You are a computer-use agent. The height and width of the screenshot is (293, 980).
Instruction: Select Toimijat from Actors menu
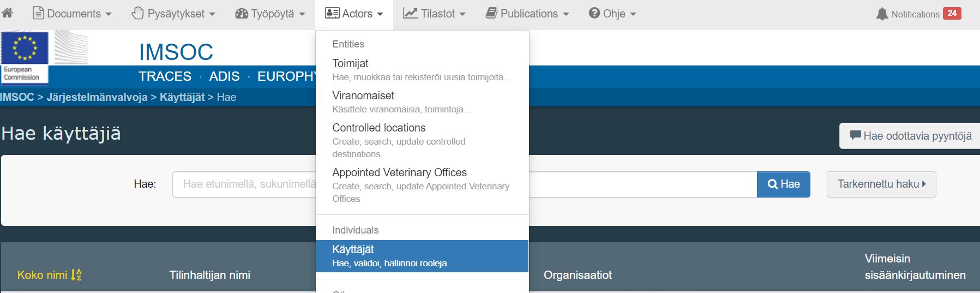[x=351, y=63]
